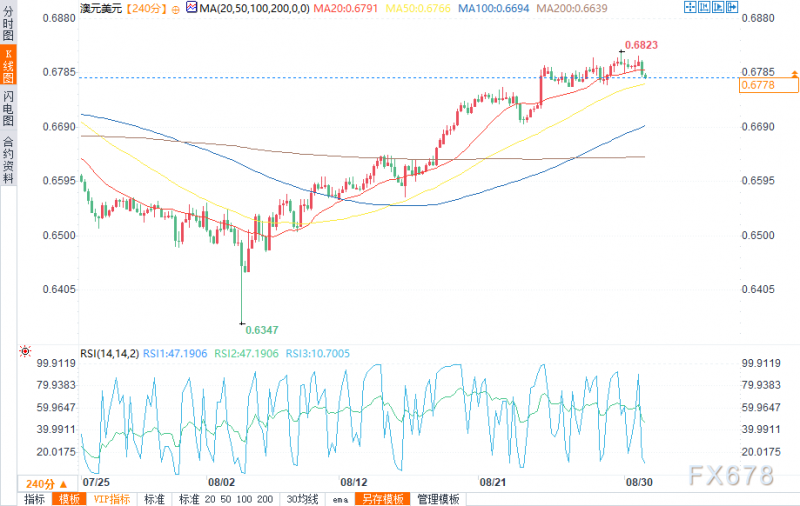This screenshot has height=506, width=800.
Task: Click the play-forward chart icon
Action: point(718,7)
